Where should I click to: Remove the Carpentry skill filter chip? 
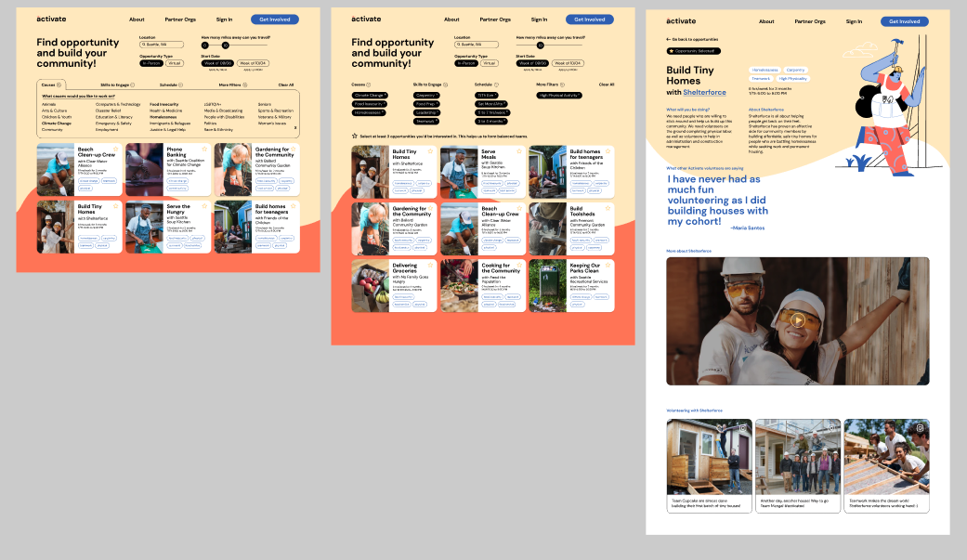[438, 96]
